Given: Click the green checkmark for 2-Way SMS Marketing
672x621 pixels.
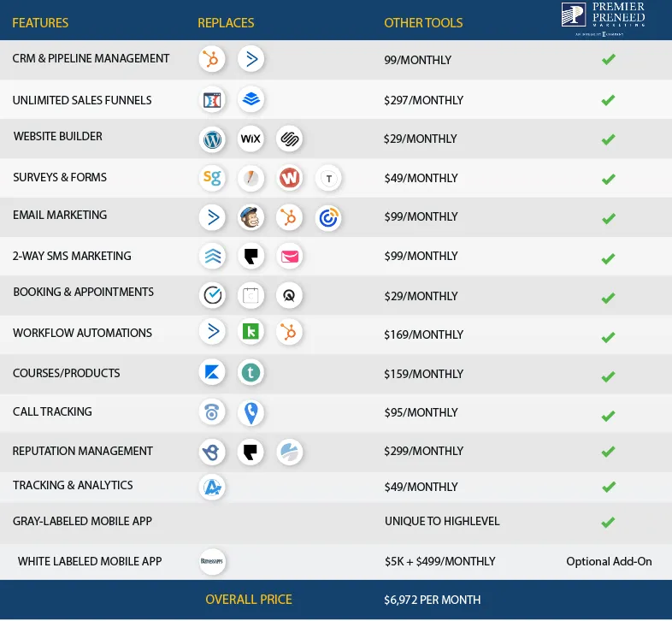Looking at the screenshot, I should 608,258.
